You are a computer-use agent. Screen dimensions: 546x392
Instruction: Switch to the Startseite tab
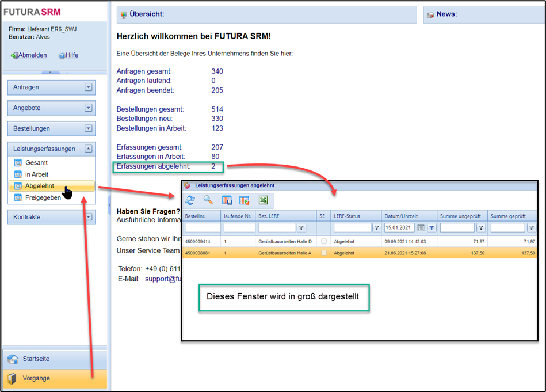[x=55, y=359]
